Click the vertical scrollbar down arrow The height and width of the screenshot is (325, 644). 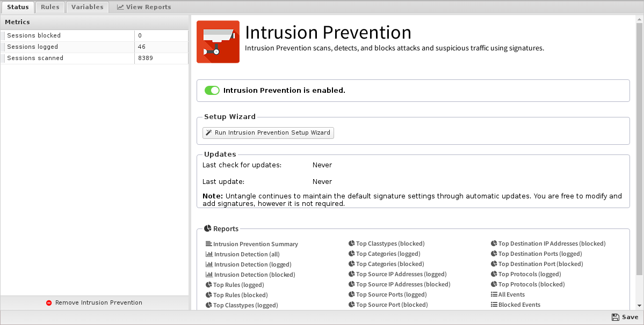[639, 306]
